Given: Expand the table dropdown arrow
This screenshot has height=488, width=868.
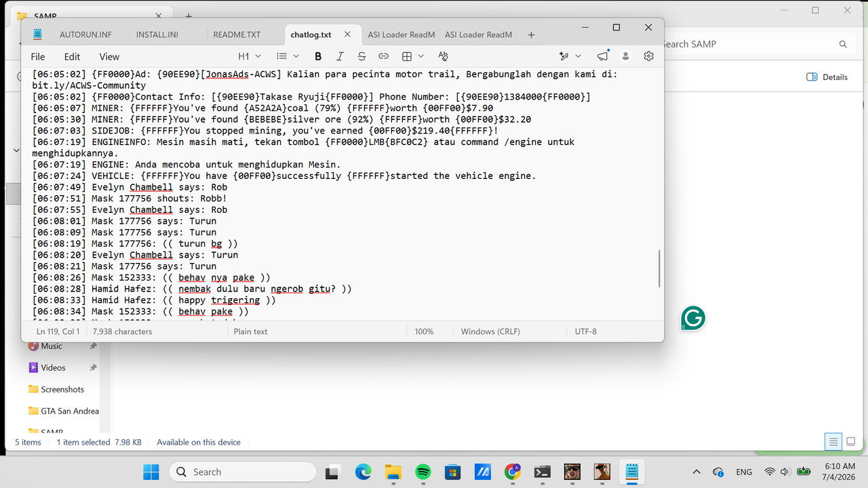Looking at the screenshot, I should 420,56.
